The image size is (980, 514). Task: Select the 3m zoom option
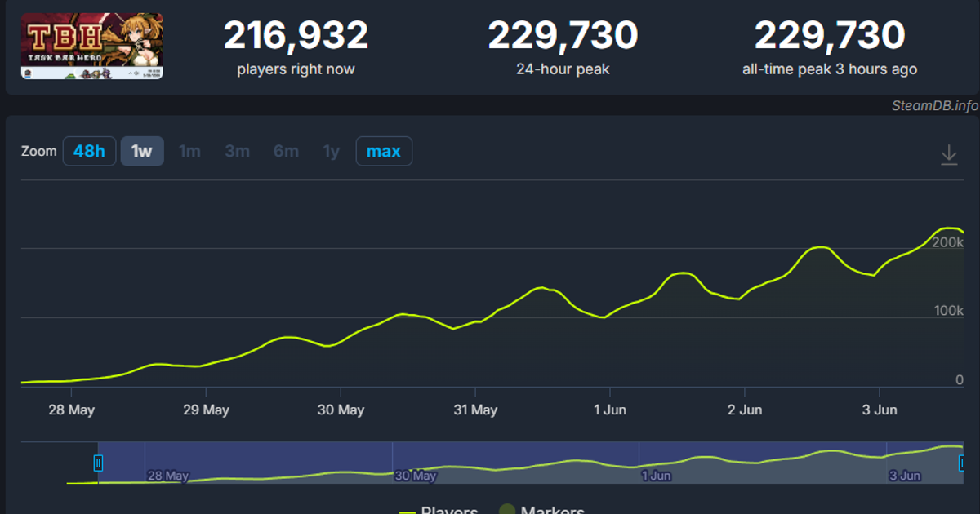point(238,151)
